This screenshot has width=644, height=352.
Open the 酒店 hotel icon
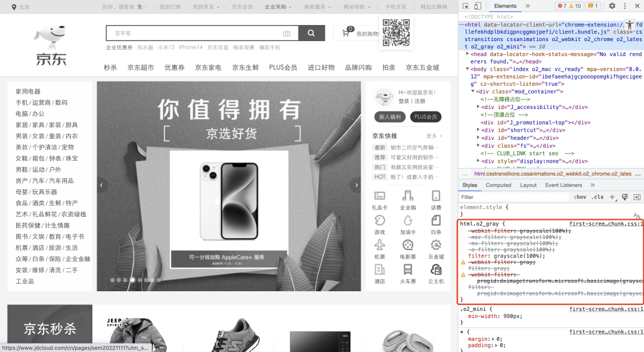[379, 270]
